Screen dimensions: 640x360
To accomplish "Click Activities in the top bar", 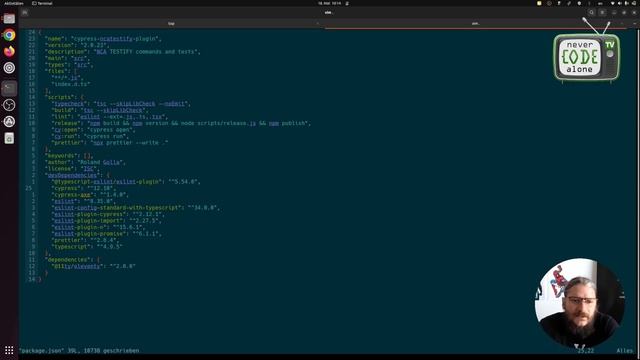I will pyautogui.click(x=13, y=3).
